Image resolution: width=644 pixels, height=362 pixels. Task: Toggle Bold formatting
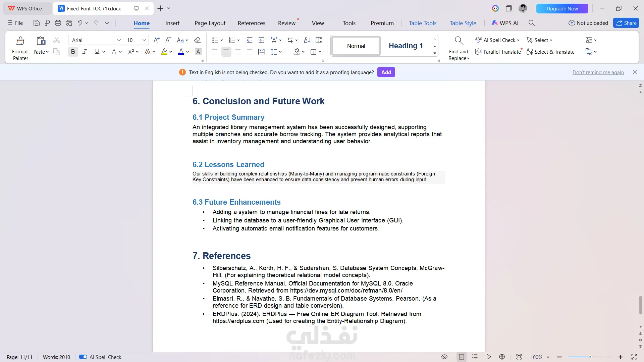click(73, 52)
